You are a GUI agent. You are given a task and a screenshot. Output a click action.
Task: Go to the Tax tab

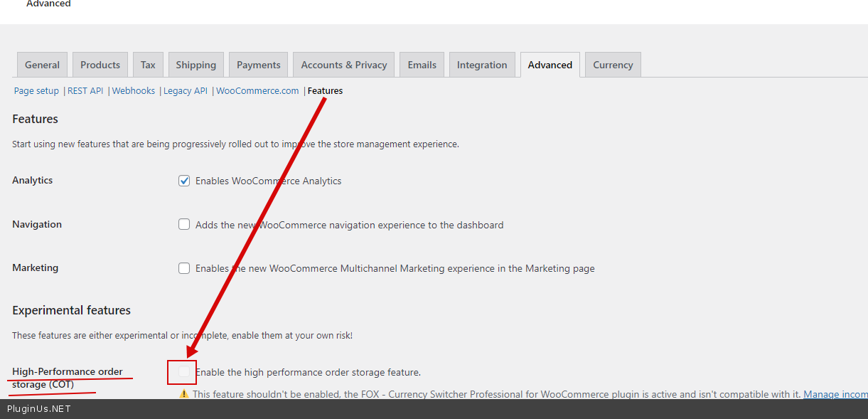tap(148, 65)
